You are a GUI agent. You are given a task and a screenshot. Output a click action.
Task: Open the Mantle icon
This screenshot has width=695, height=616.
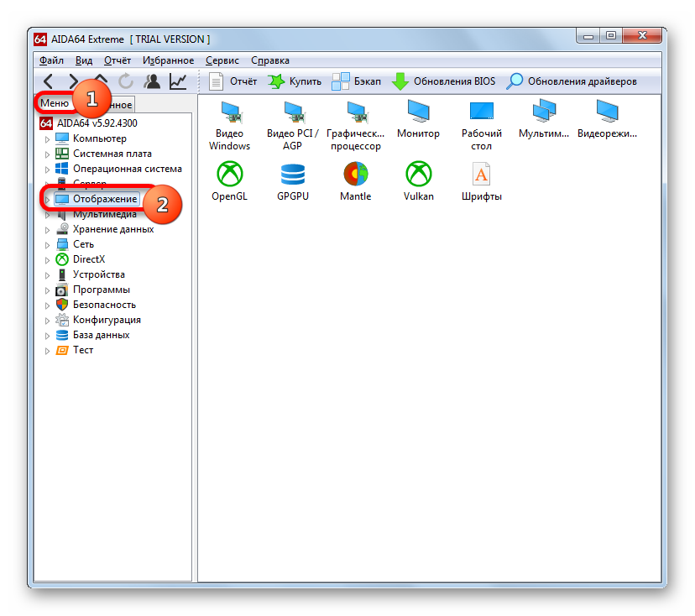tap(356, 181)
